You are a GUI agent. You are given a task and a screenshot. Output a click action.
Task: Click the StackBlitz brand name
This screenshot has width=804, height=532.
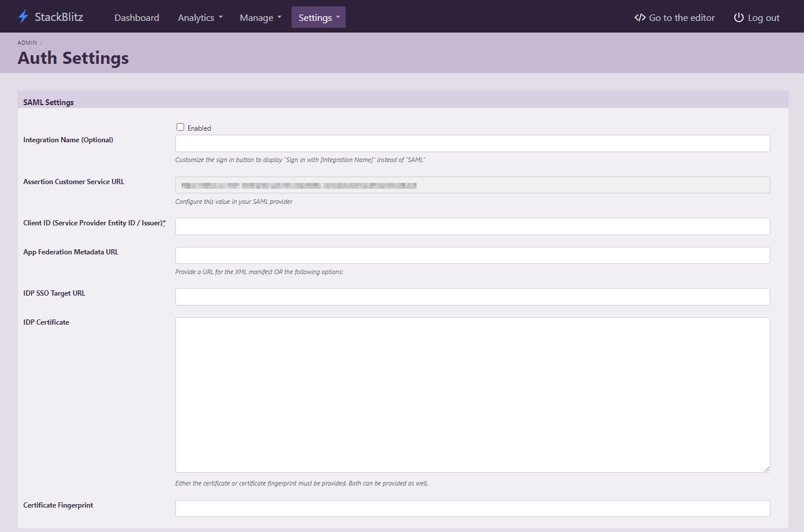coord(59,17)
